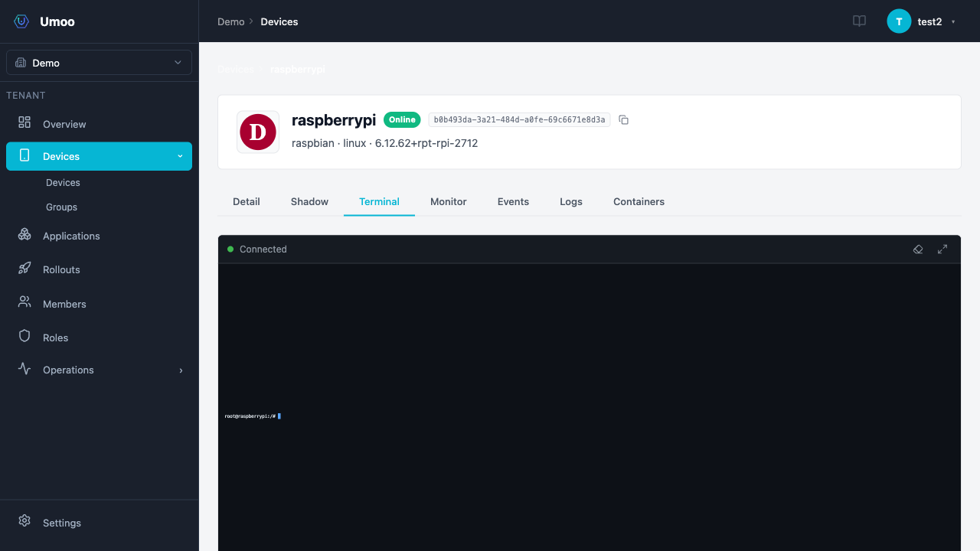The width and height of the screenshot is (980, 551).
Task: Collapse the Devices sidebar section
Action: click(x=180, y=156)
